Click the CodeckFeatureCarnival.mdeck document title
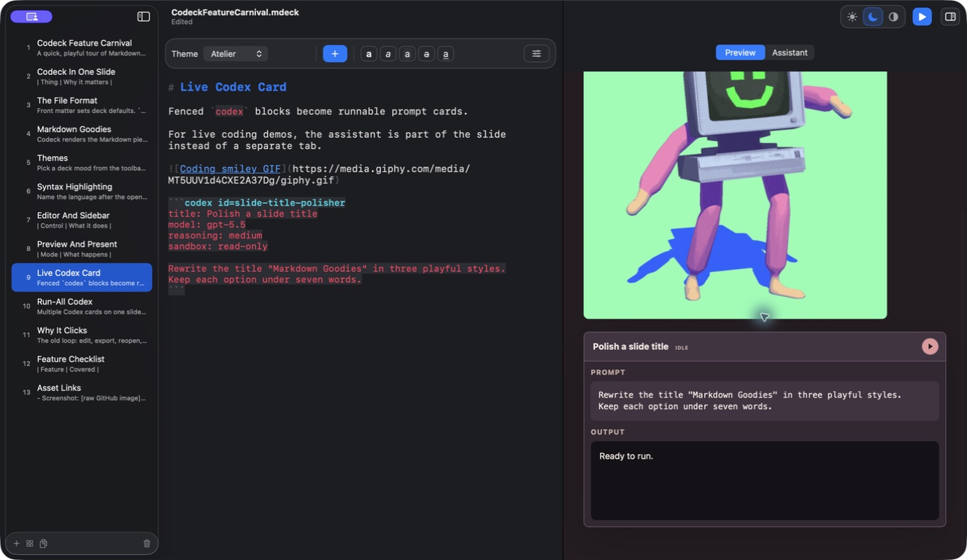Image resolution: width=967 pixels, height=560 pixels. coord(235,12)
